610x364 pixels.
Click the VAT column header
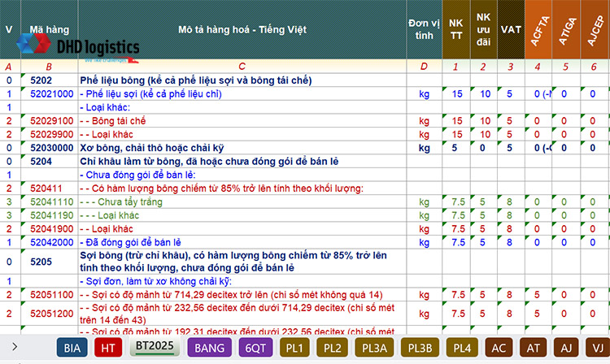click(x=511, y=30)
